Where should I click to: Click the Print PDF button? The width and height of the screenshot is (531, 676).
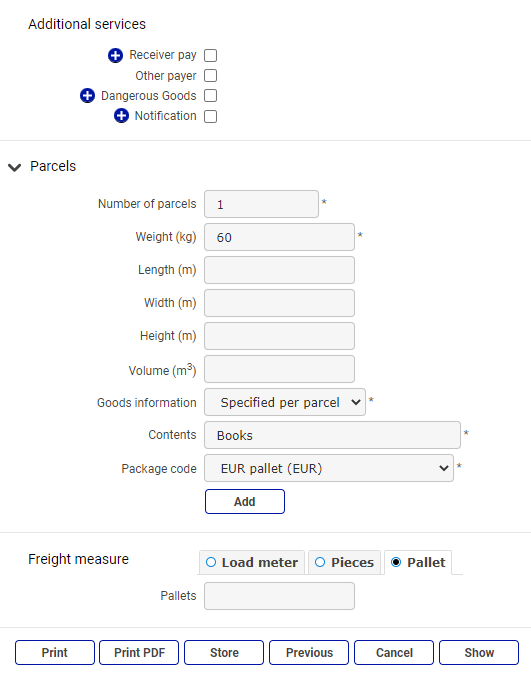pyautogui.click(x=139, y=653)
